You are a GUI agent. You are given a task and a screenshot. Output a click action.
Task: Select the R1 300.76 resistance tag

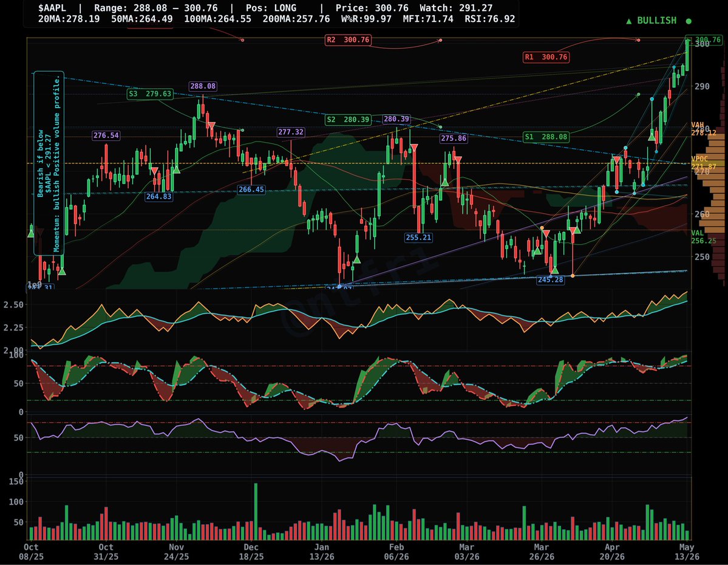546,57
